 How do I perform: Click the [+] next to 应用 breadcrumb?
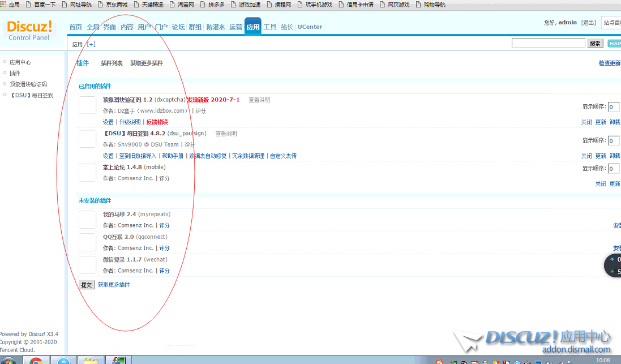tap(91, 44)
